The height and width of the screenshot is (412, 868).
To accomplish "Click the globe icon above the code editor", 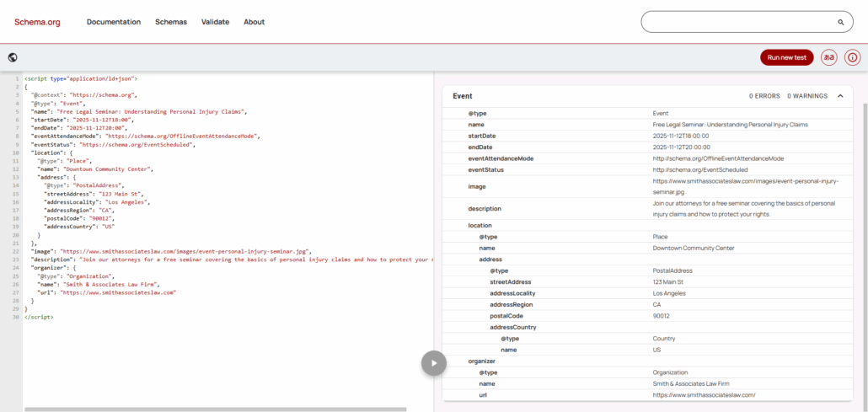I will pos(13,57).
